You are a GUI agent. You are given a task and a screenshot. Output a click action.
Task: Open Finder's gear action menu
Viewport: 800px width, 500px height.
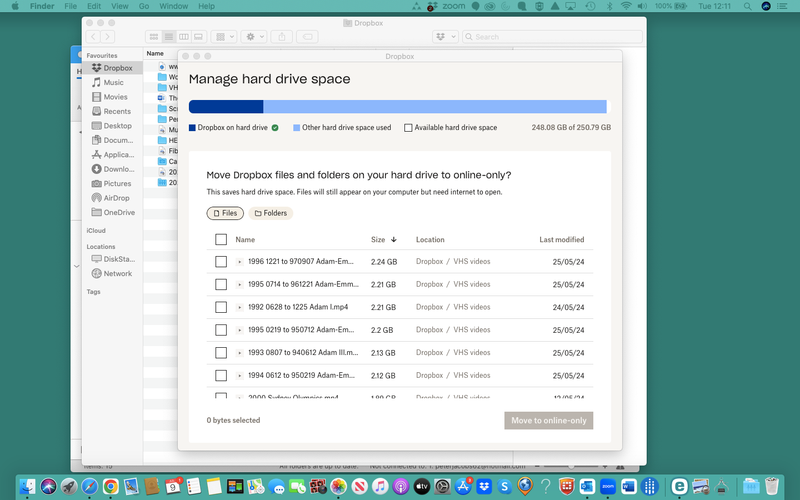[253, 37]
